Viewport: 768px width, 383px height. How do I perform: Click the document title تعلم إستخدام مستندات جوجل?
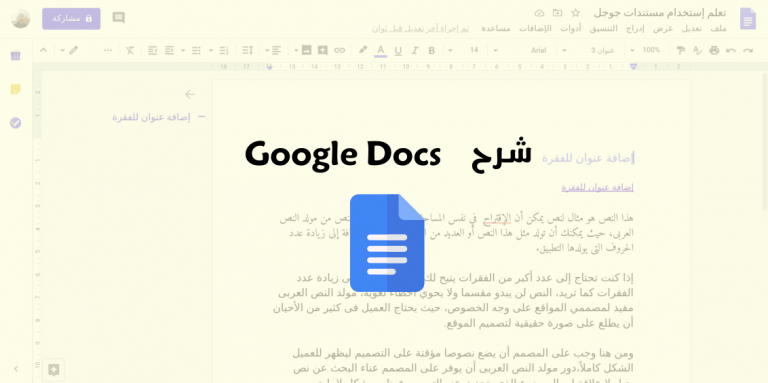coord(660,13)
